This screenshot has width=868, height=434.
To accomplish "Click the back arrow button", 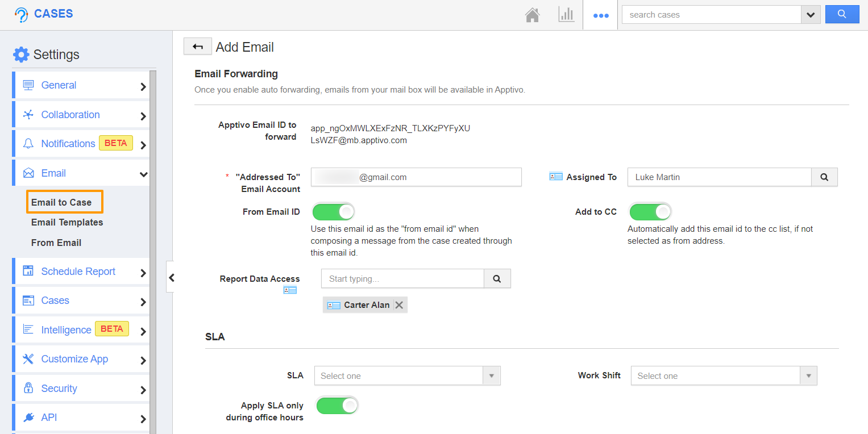I will click(198, 47).
